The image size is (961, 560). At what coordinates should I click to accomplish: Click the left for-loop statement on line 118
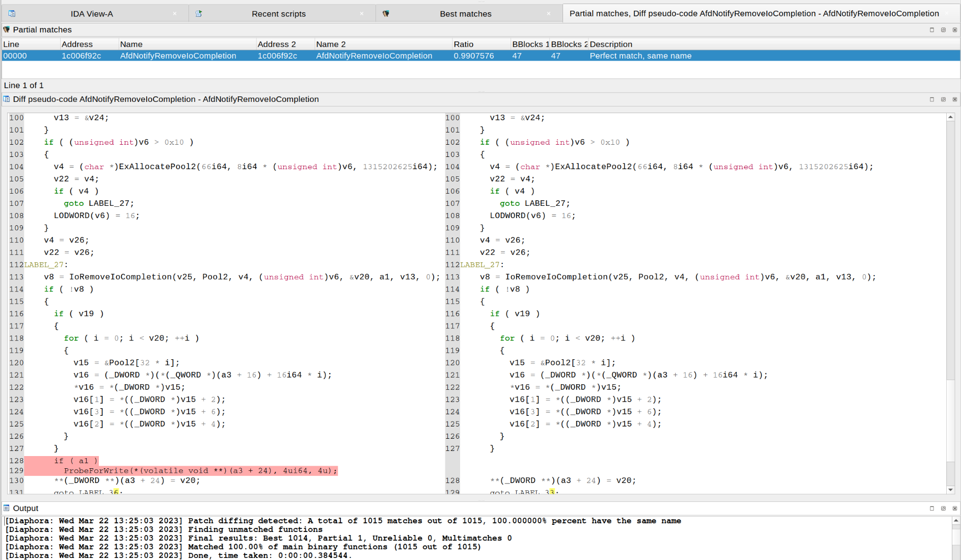tap(131, 338)
